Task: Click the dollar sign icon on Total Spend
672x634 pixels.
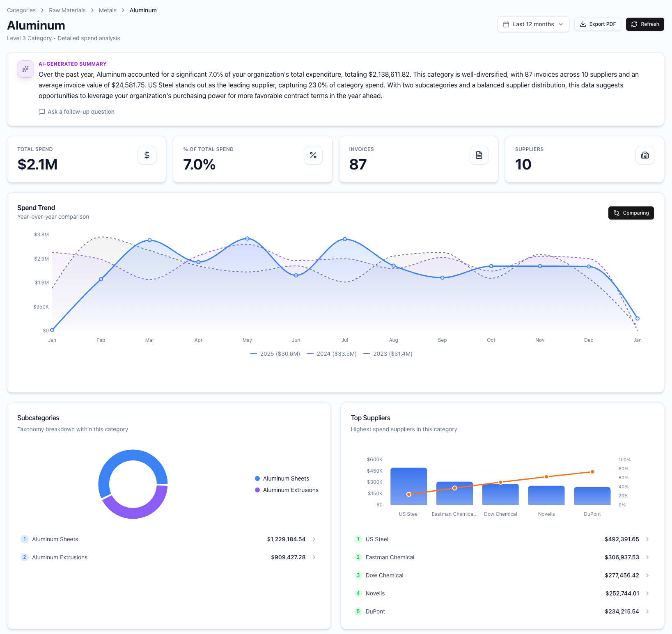Action: (147, 155)
